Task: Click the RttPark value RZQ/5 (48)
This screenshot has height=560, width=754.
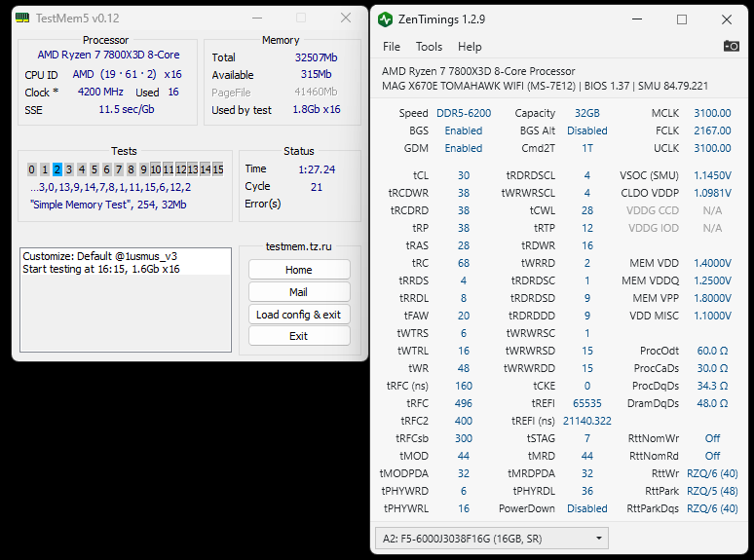Action: 712,491
